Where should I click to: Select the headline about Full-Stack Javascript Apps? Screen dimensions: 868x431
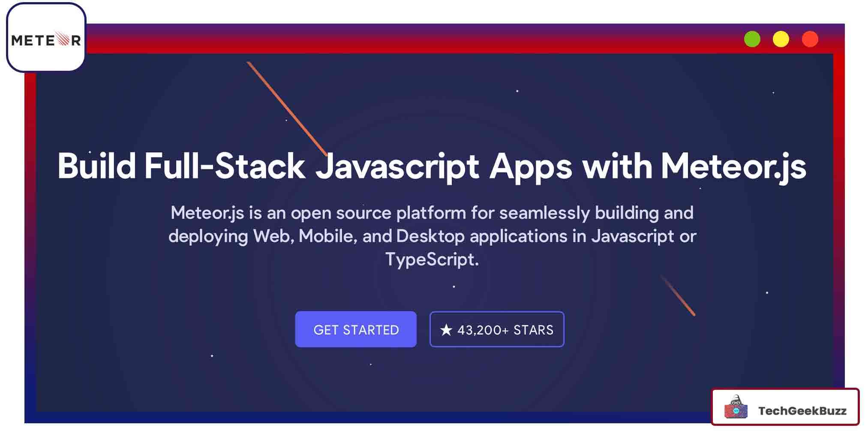[x=433, y=167]
